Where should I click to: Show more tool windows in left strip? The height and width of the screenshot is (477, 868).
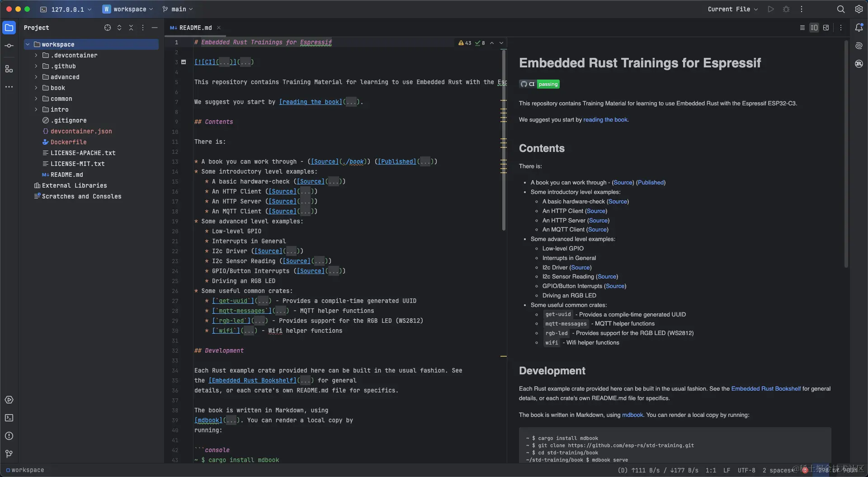point(9,87)
